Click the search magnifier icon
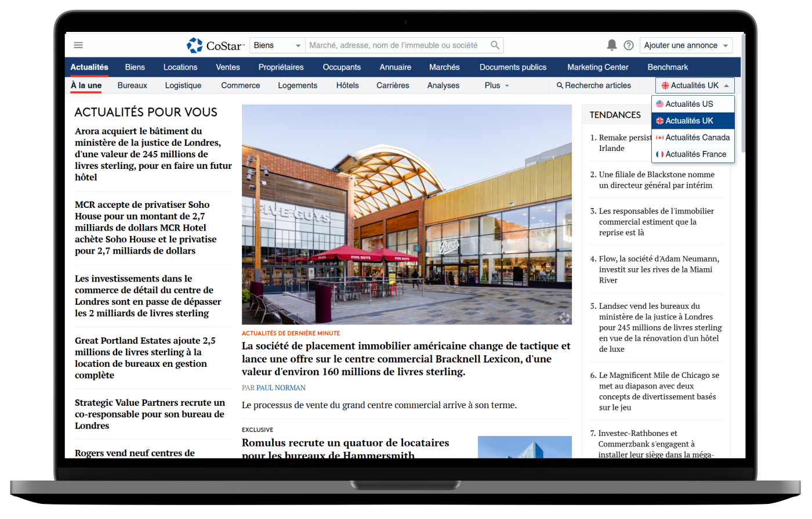Image resolution: width=812 pixels, height=519 pixels. click(x=495, y=45)
